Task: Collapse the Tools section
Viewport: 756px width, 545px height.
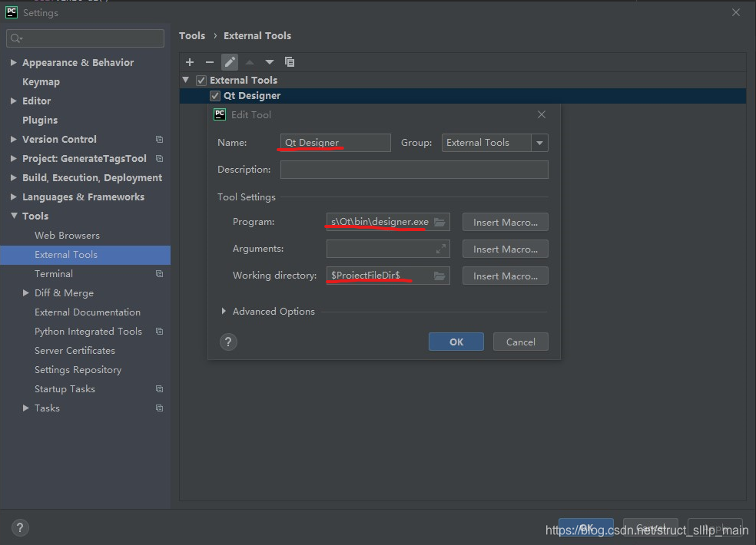Action: (14, 216)
